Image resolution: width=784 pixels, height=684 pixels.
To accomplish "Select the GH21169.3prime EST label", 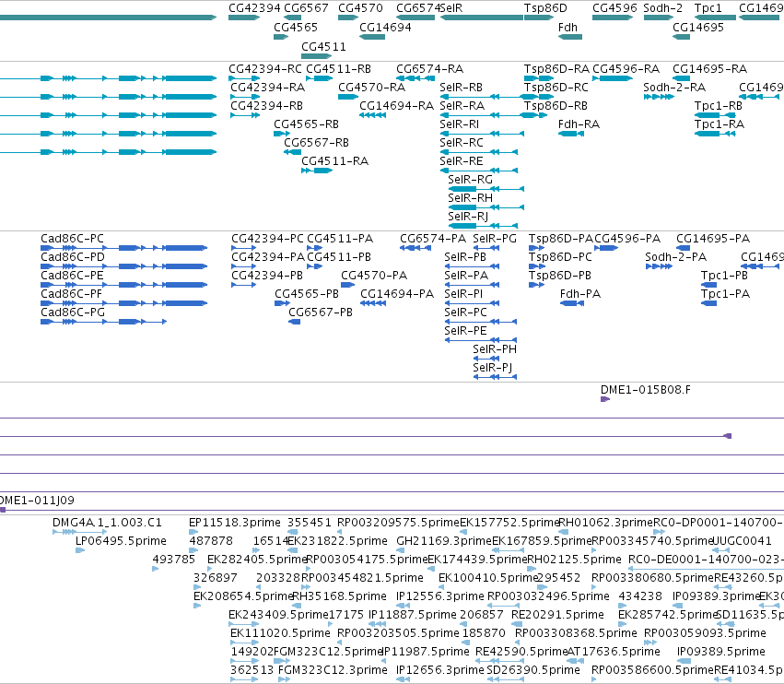I will [x=444, y=541].
